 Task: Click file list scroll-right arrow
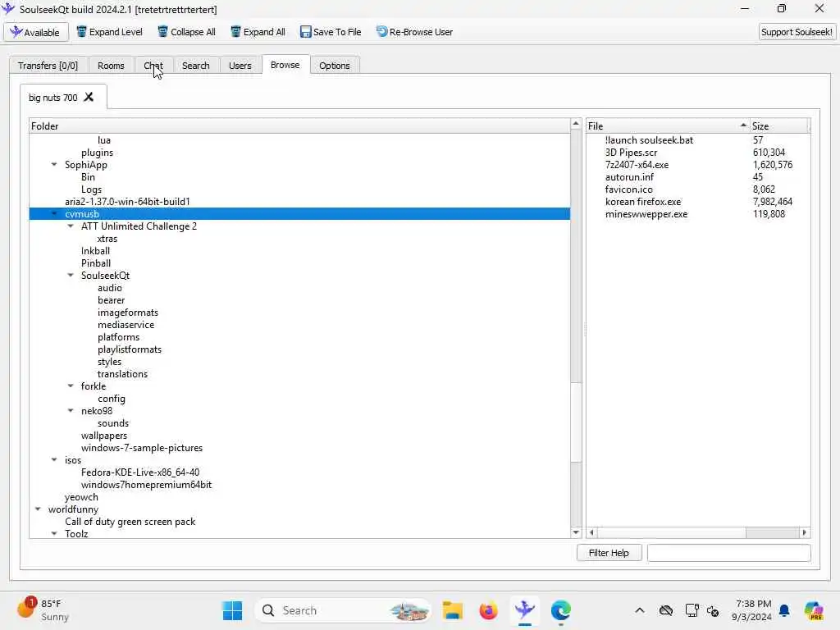[804, 532]
